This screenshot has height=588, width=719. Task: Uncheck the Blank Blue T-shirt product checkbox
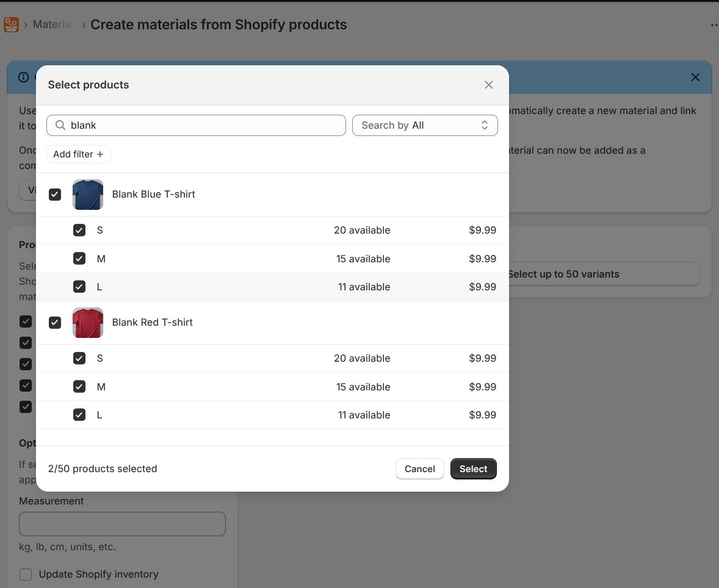(x=55, y=194)
